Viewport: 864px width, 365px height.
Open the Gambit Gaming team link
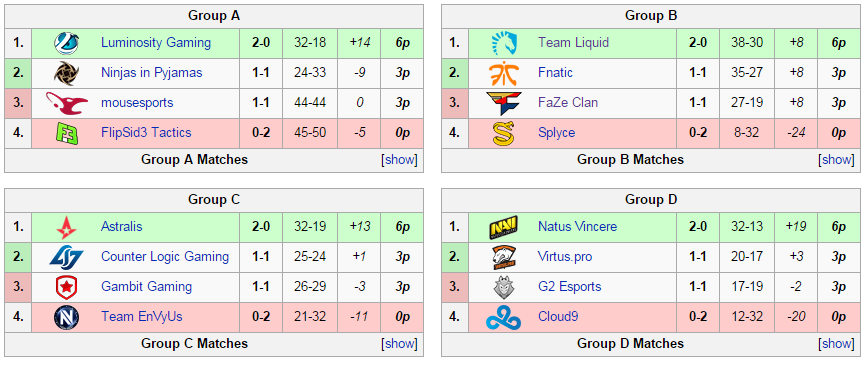click(147, 287)
